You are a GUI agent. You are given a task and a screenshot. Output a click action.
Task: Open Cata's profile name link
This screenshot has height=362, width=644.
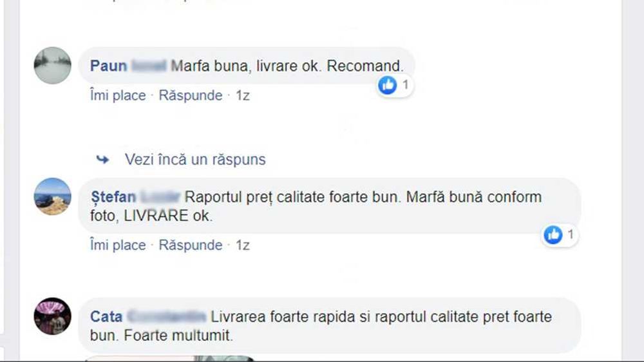click(x=148, y=316)
